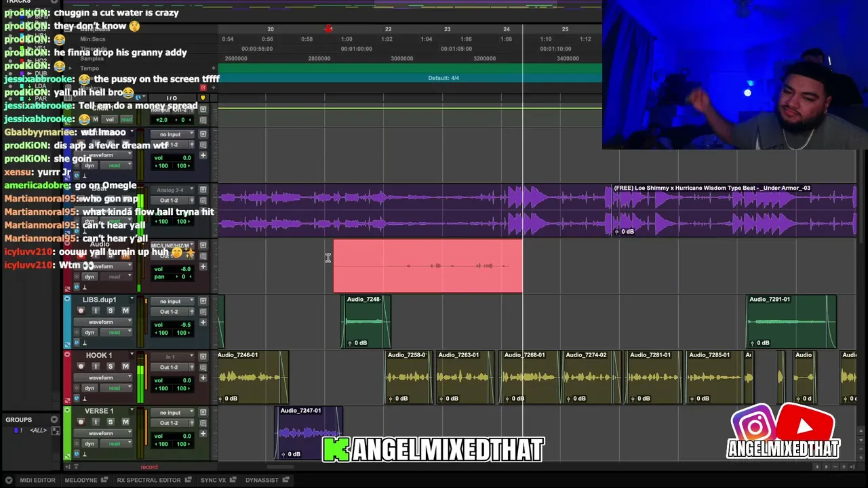Mute the HOOK 1 track
The height and width of the screenshot is (488, 868).
(125, 366)
